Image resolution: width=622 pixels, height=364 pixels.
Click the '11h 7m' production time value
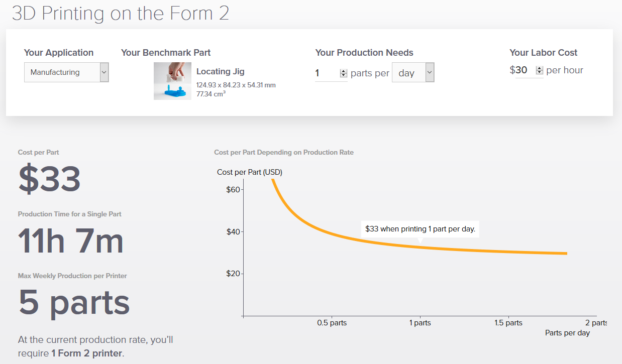pos(71,241)
